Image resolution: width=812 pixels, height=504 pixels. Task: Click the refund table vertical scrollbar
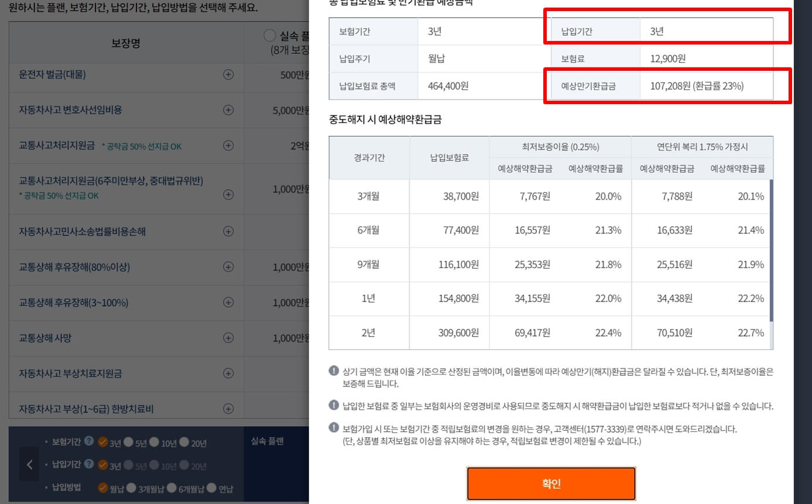[x=770, y=251]
